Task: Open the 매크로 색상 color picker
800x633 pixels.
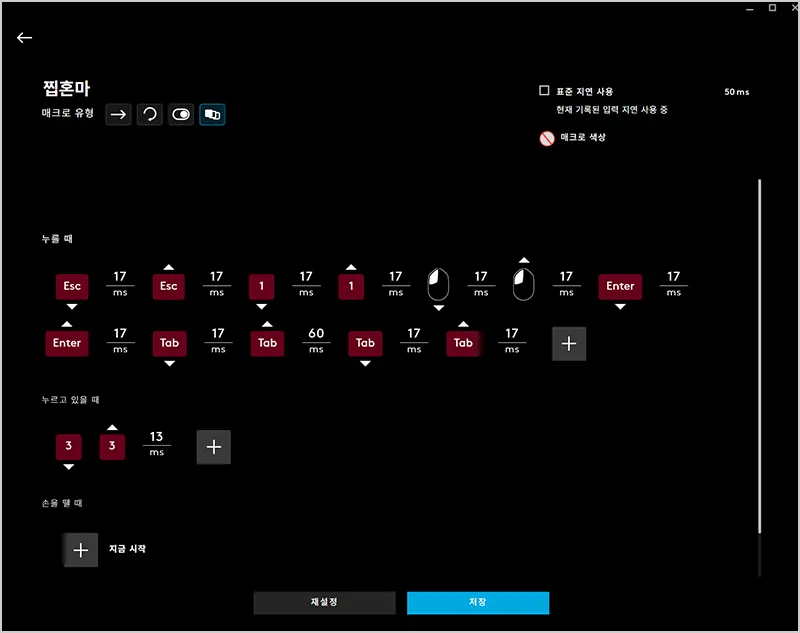Action: click(547, 138)
